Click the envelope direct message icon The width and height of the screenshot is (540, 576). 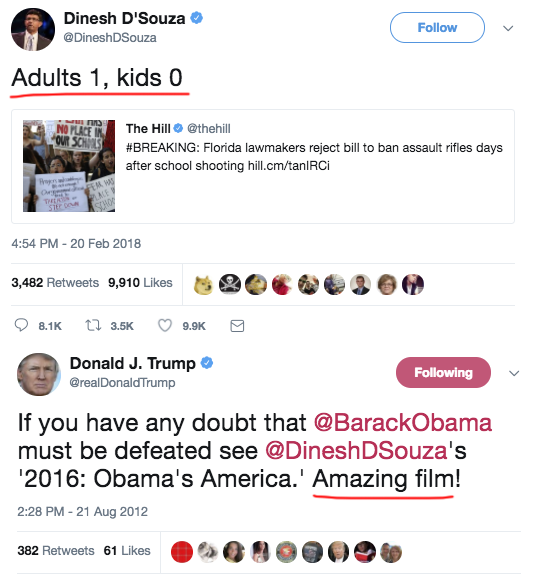[237, 326]
